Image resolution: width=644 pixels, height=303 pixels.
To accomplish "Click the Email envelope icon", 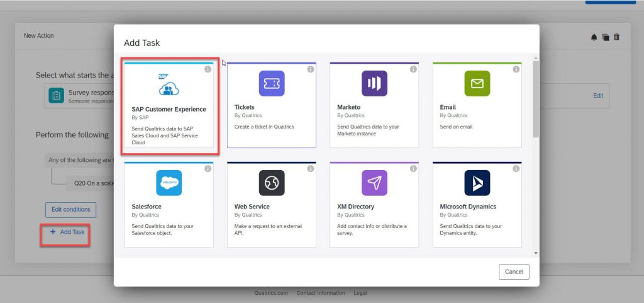I will point(477,83).
